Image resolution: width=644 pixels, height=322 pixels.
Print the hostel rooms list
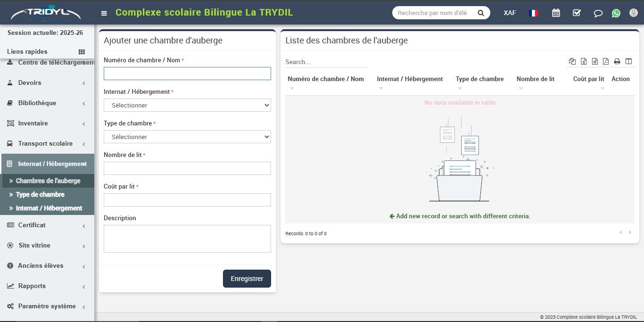pyautogui.click(x=617, y=61)
